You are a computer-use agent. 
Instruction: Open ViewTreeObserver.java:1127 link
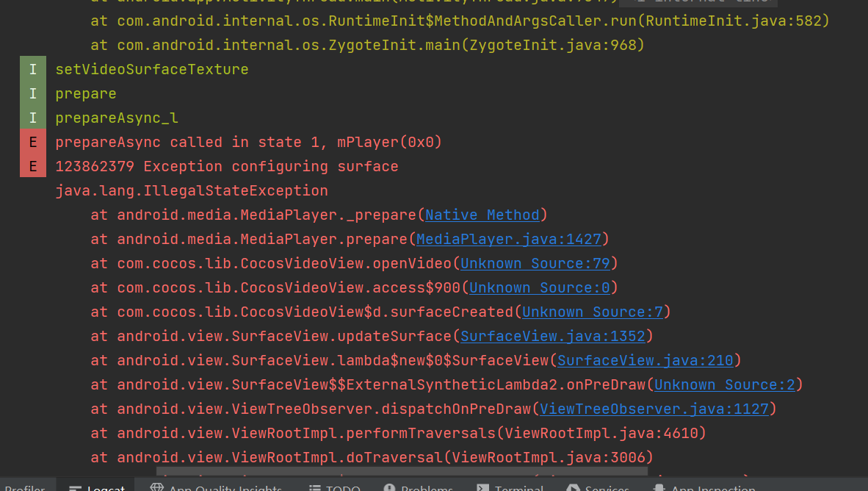[x=654, y=409]
